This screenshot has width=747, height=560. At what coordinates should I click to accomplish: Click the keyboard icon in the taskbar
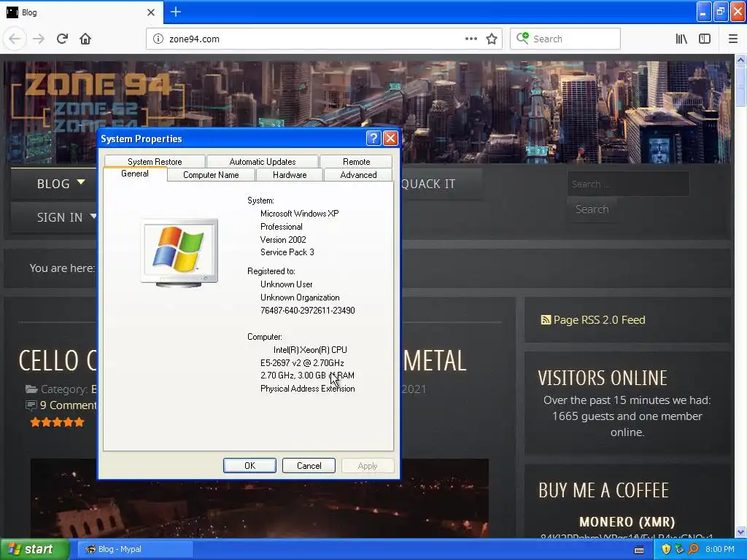pyautogui.click(x=639, y=550)
